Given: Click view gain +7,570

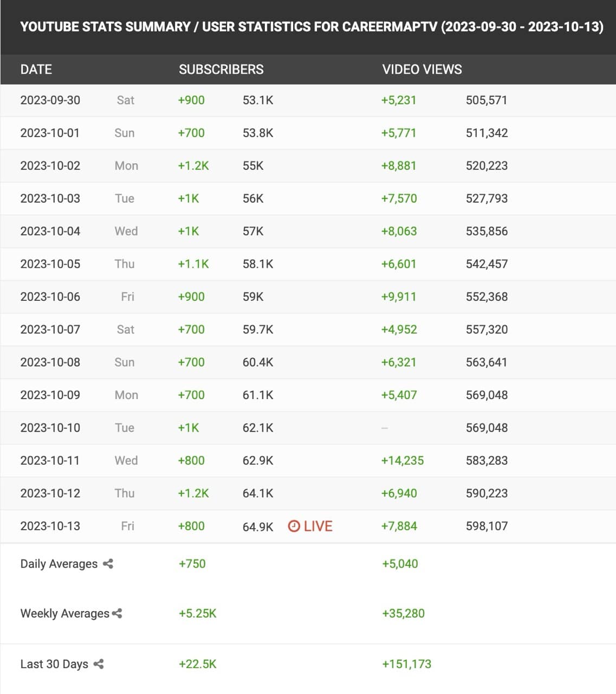Looking at the screenshot, I should tap(399, 198).
